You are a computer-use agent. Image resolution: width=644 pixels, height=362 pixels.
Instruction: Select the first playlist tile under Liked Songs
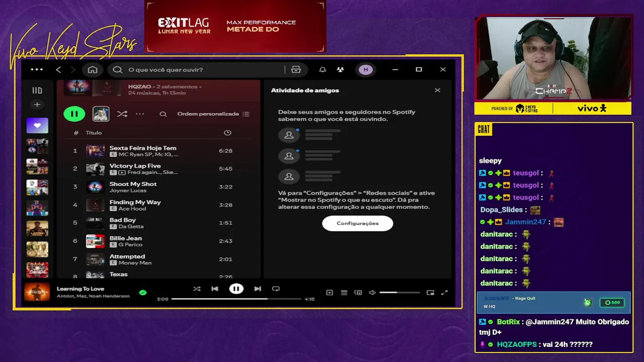pyautogui.click(x=37, y=146)
